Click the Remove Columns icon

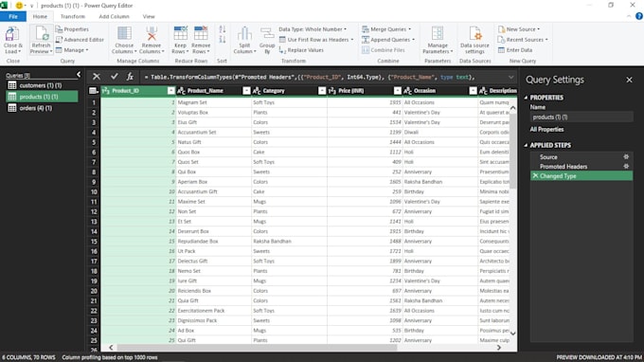(x=152, y=34)
